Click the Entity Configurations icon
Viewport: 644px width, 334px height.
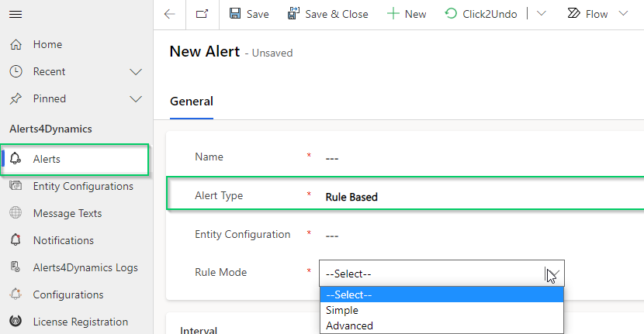click(16, 186)
